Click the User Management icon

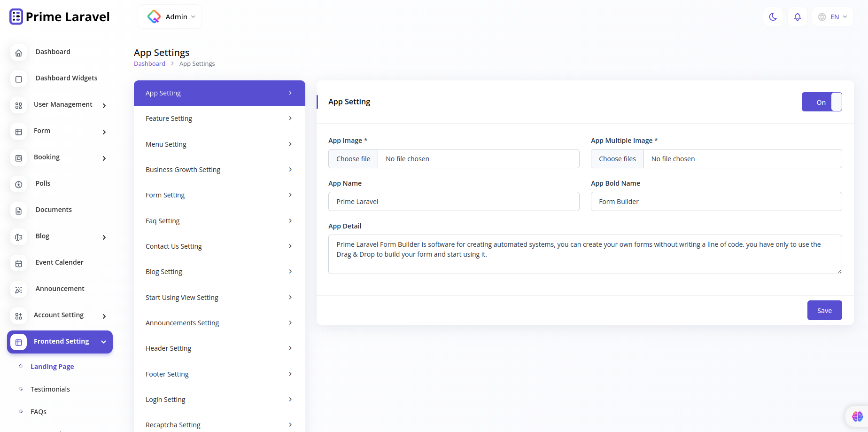(x=18, y=106)
